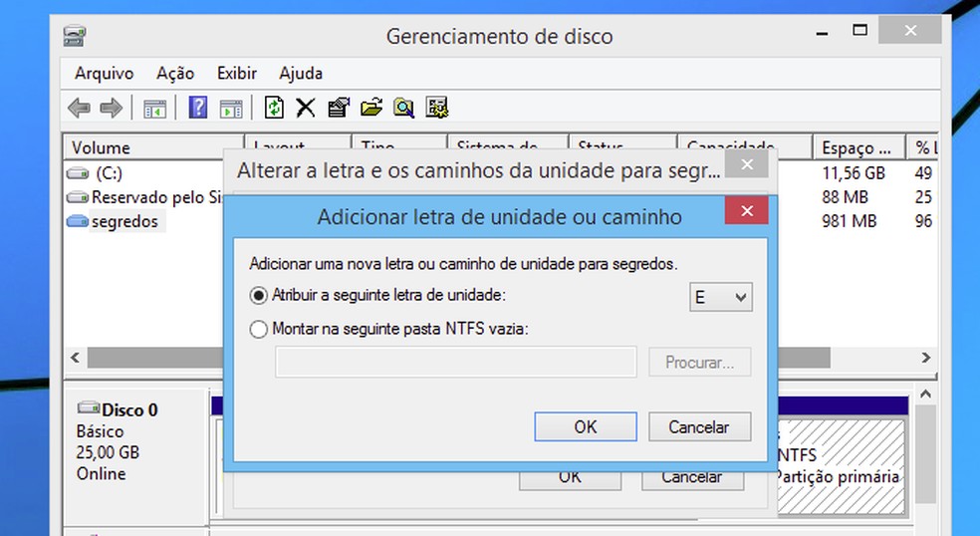This screenshot has width=980, height=536.
Task: Click the Disco 0 disk icon
Action: pyautogui.click(x=88, y=408)
